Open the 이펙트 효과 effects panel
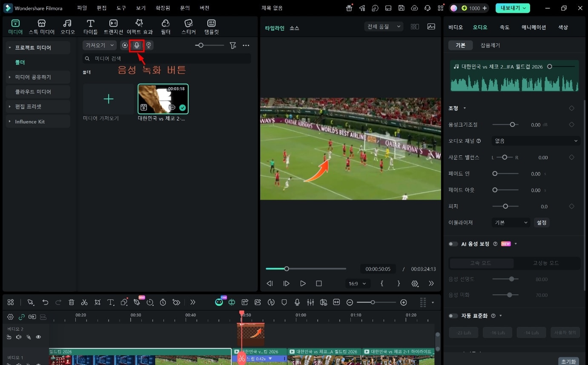This screenshot has height=365, width=588. pos(140,27)
